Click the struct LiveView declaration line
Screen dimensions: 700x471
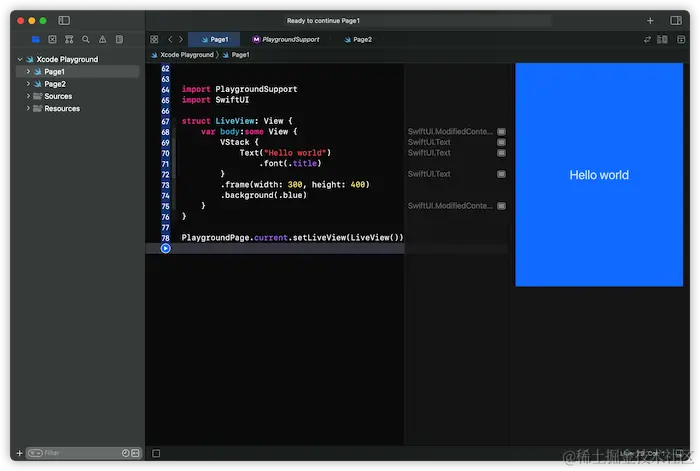point(237,121)
